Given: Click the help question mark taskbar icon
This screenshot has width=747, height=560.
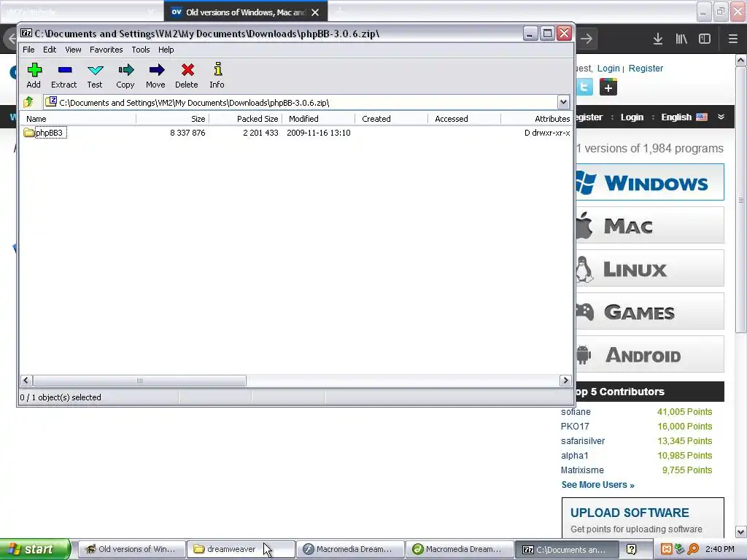Looking at the screenshot, I should click(x=632, y=550).
